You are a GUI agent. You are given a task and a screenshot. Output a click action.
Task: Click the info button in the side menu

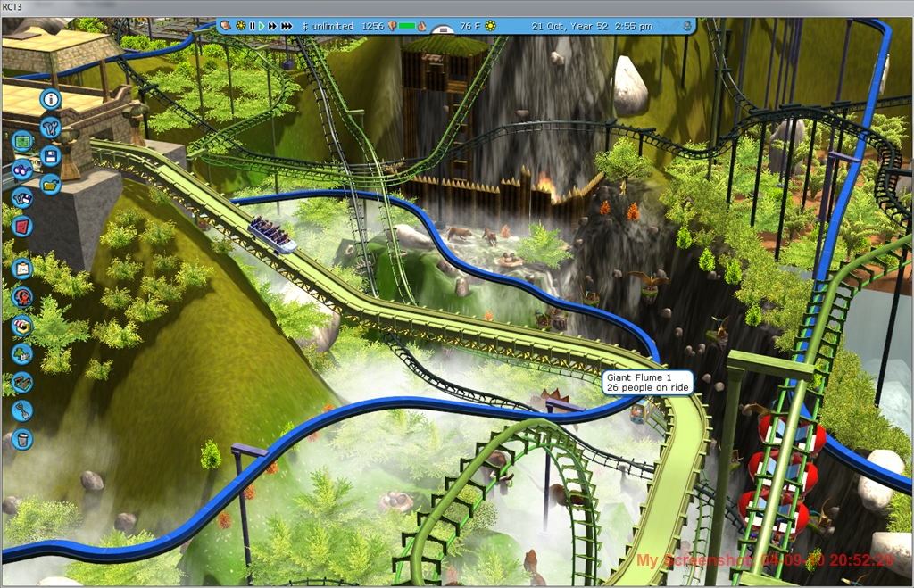point(50,99)
